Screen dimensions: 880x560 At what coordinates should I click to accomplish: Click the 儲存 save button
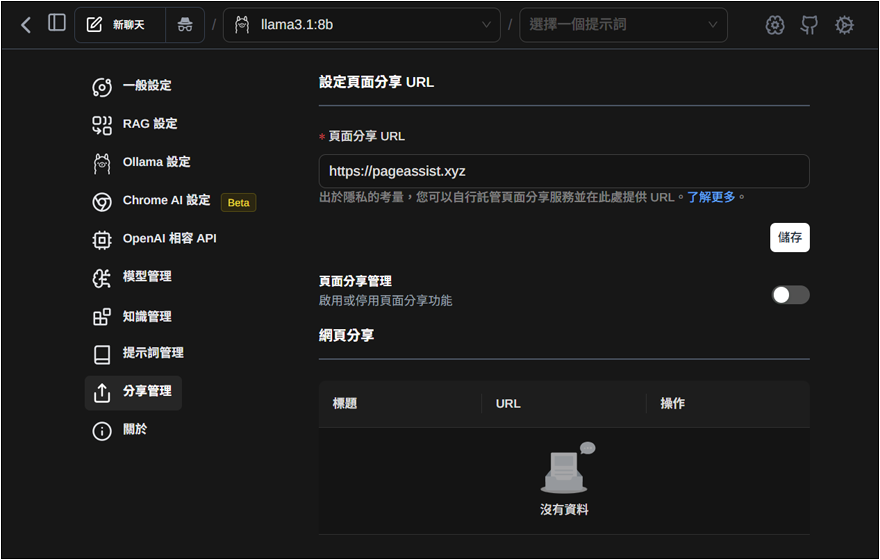790,237
